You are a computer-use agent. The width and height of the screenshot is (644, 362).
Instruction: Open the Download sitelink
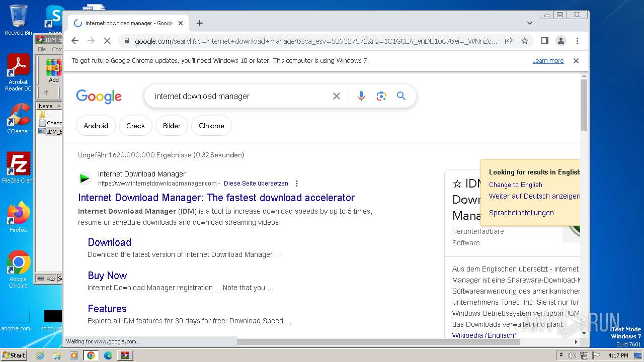(x=109, y=242)
